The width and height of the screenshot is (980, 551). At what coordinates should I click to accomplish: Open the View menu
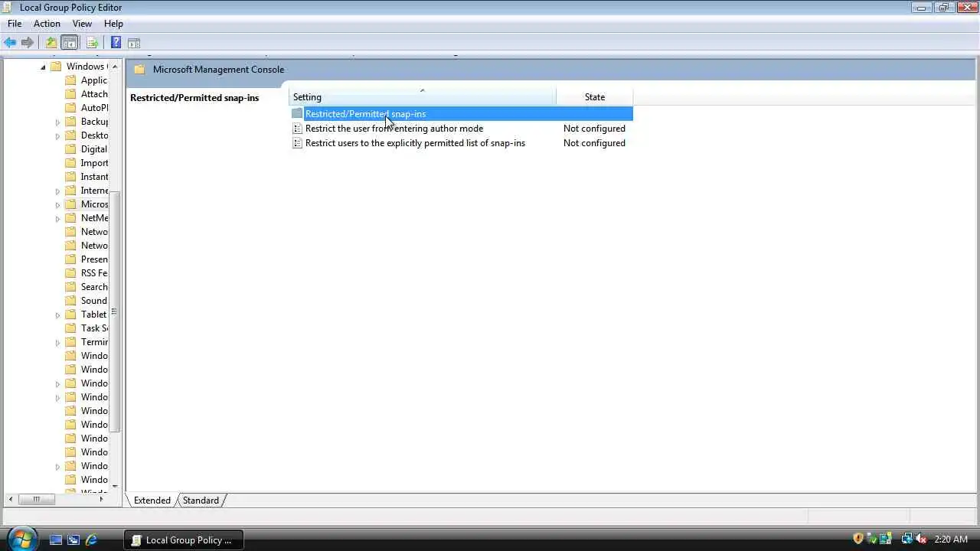click(82, 24)
